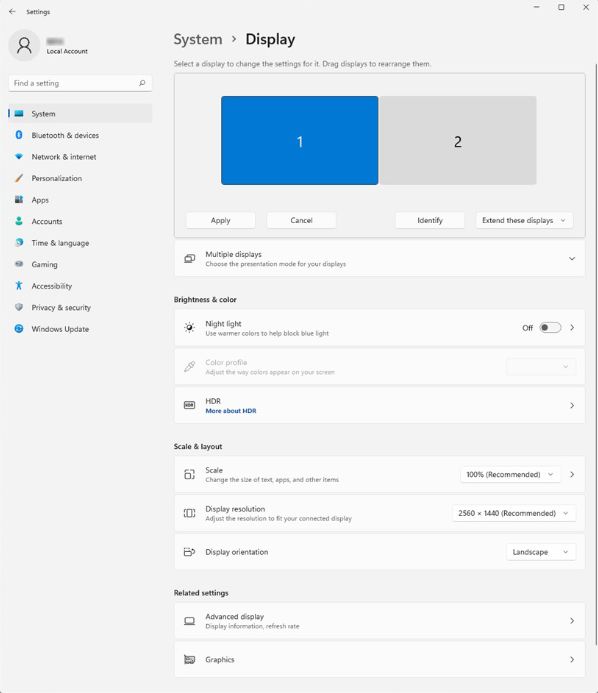The height and width of the screenshot is (693, 598).
Task: Click System in the breadcrumb
Action: pos(198,39)
